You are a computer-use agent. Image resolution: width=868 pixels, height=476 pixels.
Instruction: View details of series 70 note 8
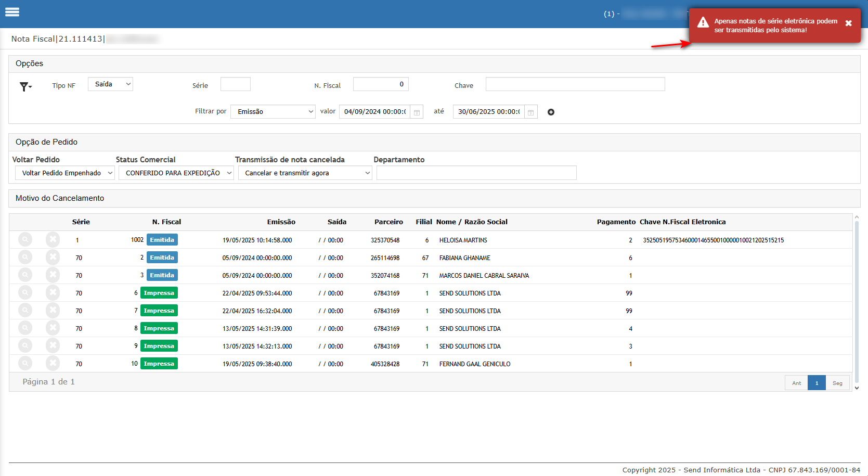(x=25, y=328)
